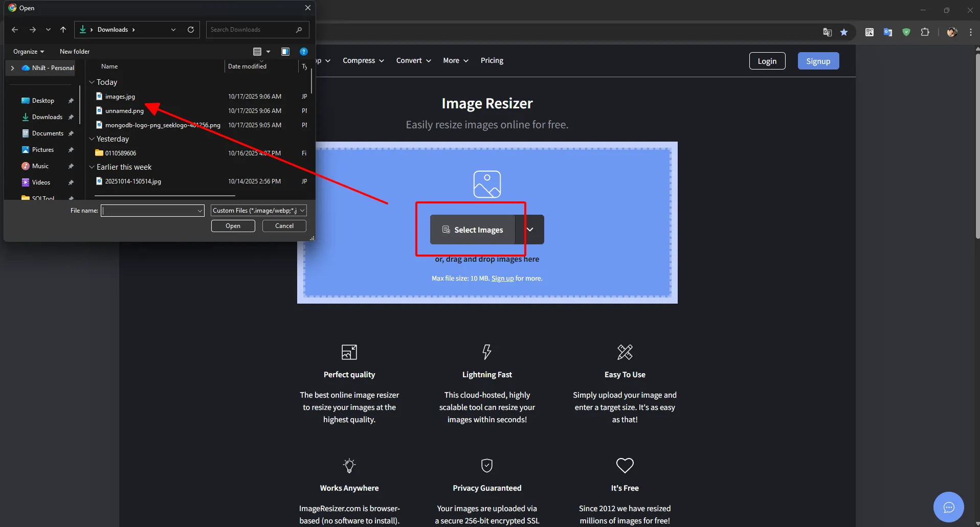Bookmark this page with the star
Screen dimensions: 980x527
[844, 32]
